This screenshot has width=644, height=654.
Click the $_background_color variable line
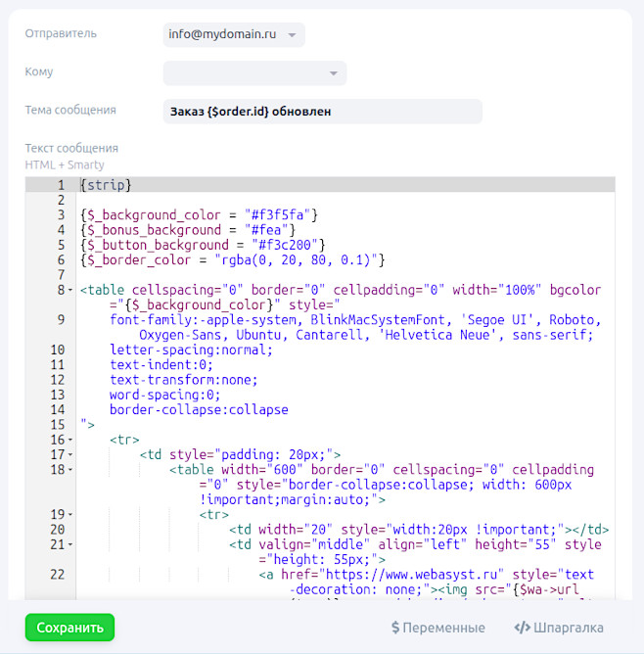(199, 214)
